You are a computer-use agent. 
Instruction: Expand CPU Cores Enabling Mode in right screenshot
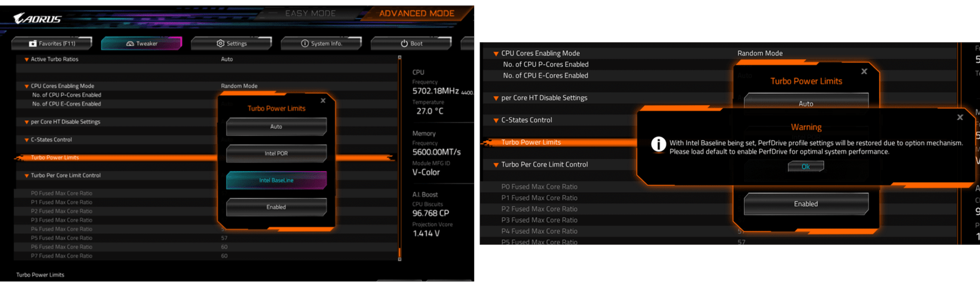coord(496,54)
